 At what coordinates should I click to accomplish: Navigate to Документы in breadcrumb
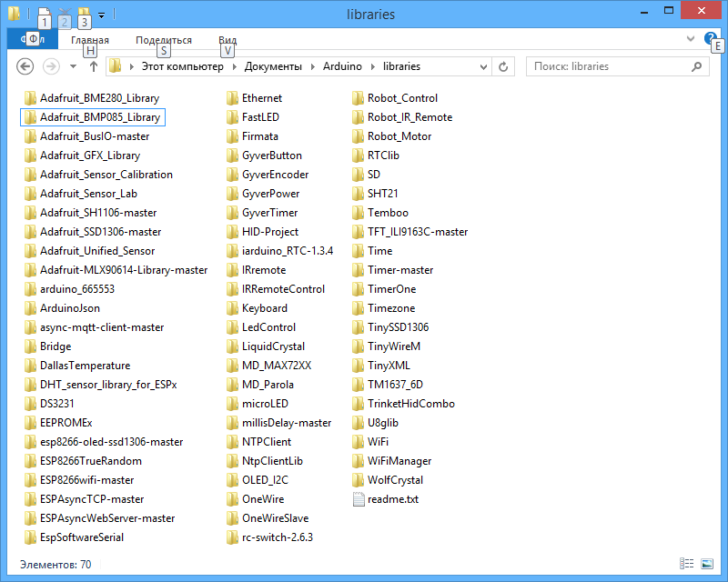[x=273, y=66]
